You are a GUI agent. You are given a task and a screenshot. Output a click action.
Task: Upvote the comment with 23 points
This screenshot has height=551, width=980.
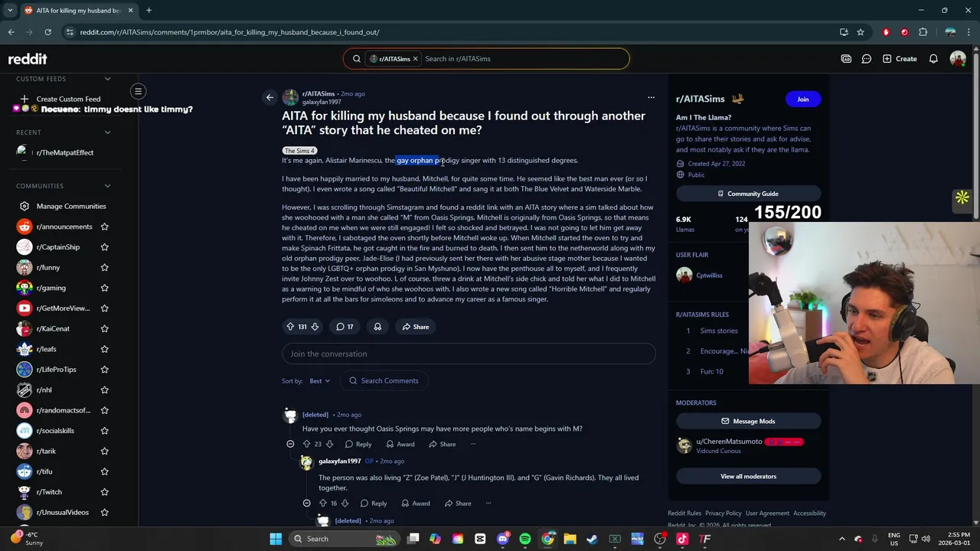point(306,444)
